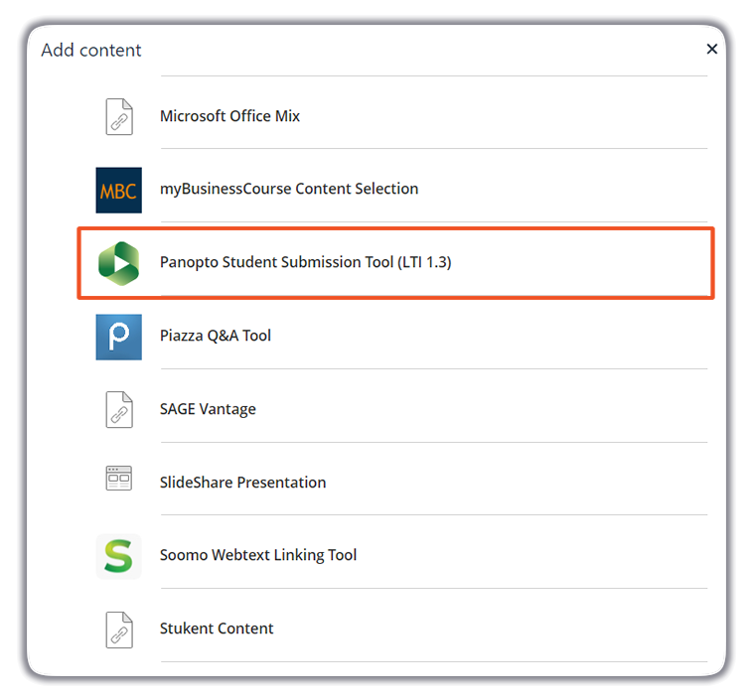Click the Add content dialog title
Viewport: 752px width, 700px height.
91,50
